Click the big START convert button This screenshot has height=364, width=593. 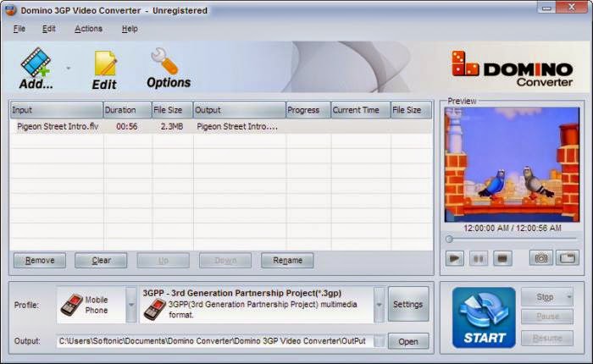484,317
